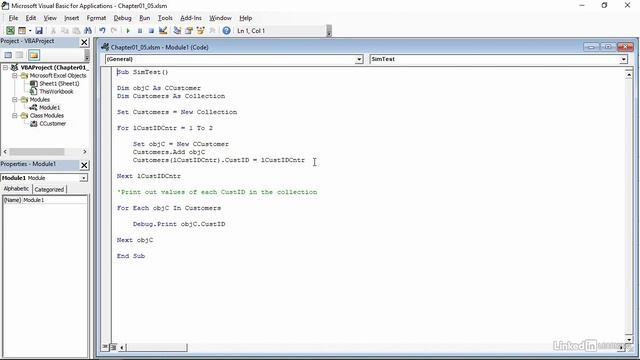Switch to the Alphabetic properties tab
Screen dimensions: 640x360
point(16,189)
